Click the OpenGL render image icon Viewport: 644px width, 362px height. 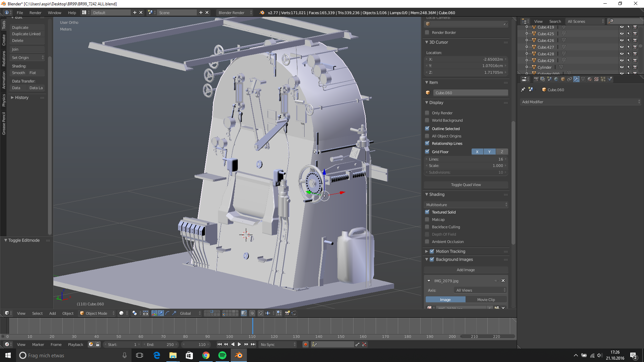[287, 313]
